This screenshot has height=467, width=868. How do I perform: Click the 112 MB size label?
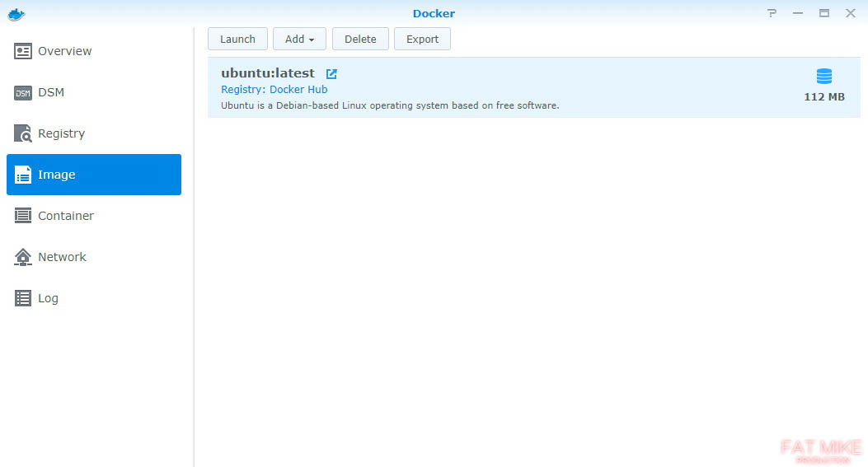pyautogui.click(x=824, y=97)
